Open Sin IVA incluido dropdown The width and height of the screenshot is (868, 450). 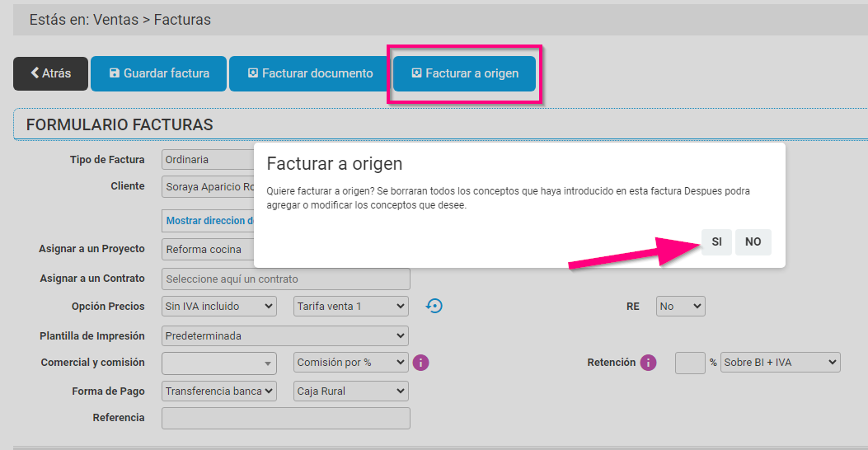[x=219, y=306]
